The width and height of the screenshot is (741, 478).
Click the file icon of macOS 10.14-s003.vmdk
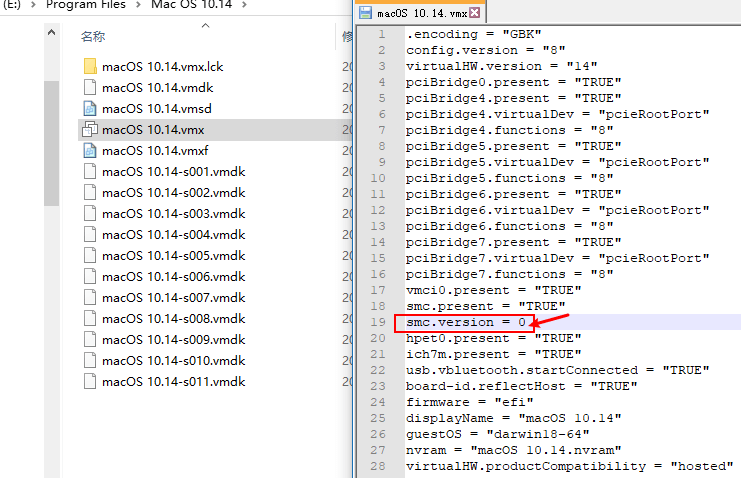click(90, 213)
